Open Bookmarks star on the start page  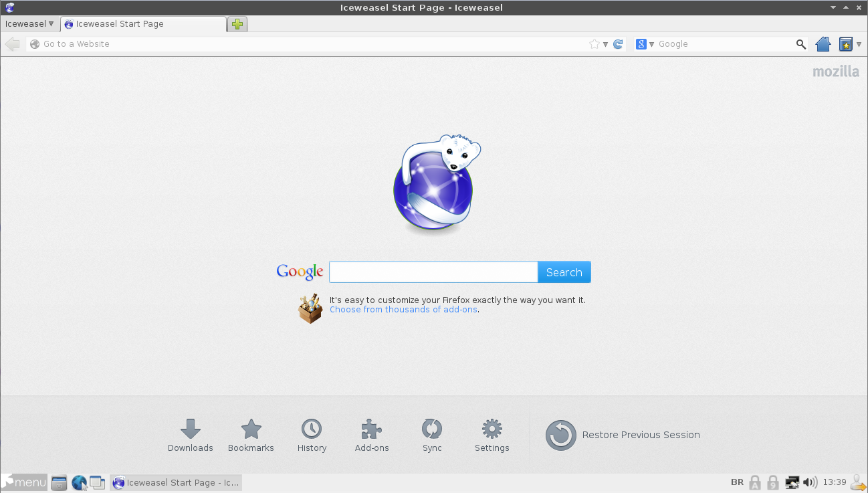click(251, 436)
